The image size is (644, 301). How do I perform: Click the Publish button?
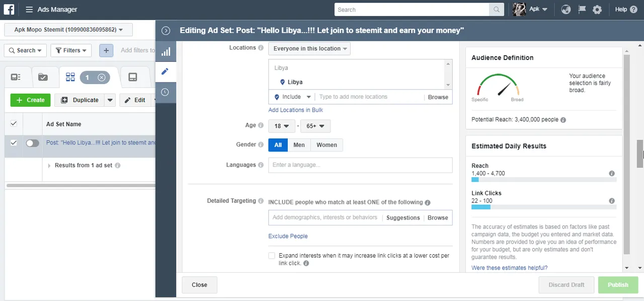618,285
